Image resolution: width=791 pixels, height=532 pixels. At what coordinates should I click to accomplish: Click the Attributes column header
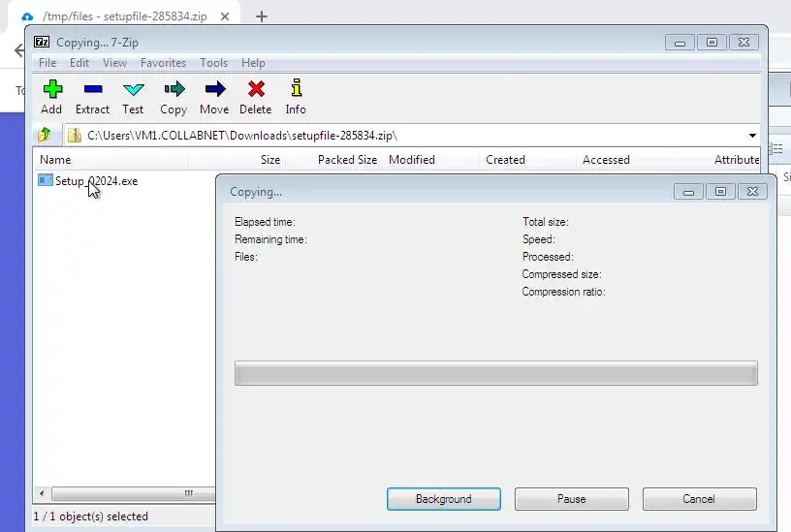pos(717,160)
